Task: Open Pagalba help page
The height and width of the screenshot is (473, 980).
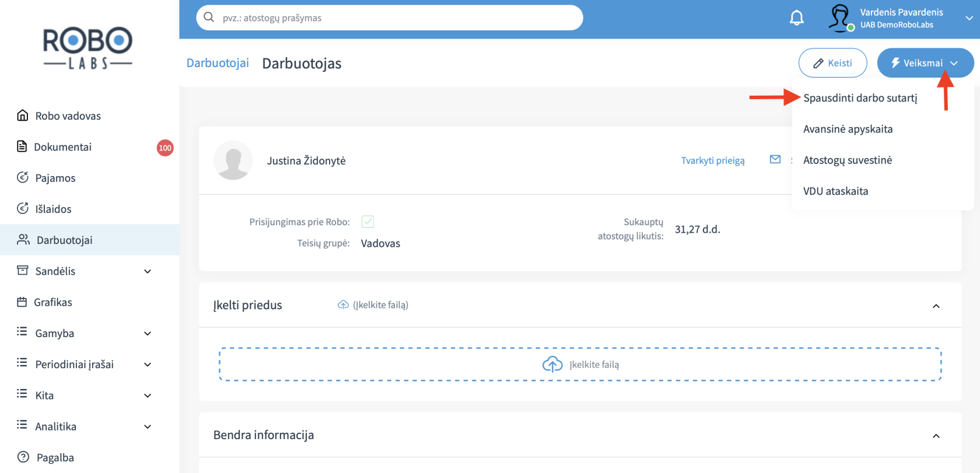Action: pos(55,457)
